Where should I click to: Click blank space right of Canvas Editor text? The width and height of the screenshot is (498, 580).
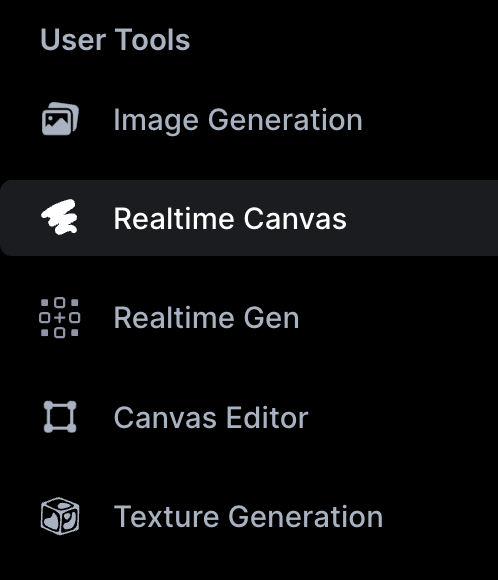[x=403, y=417]
